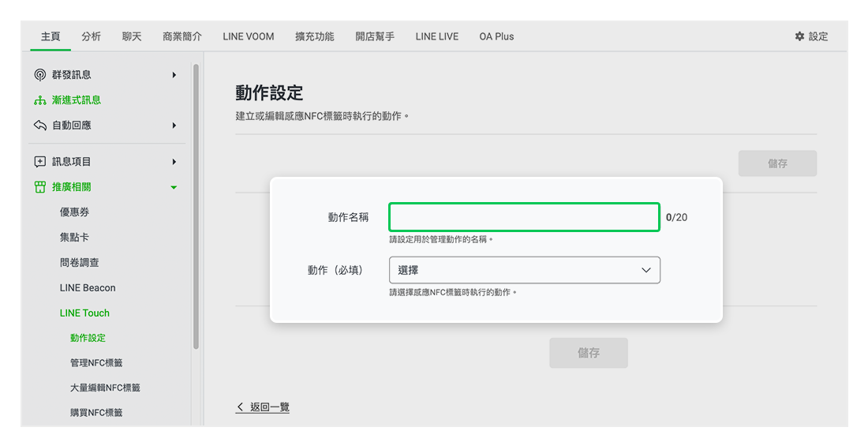Click the settings gear icon
Screen dimensions: 868x446
click(799, 36)
